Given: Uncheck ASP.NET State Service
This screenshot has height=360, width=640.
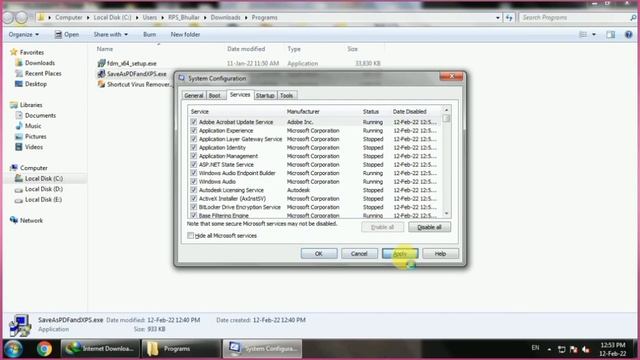Looking at the screenshot, I should [x=193, y=164].
